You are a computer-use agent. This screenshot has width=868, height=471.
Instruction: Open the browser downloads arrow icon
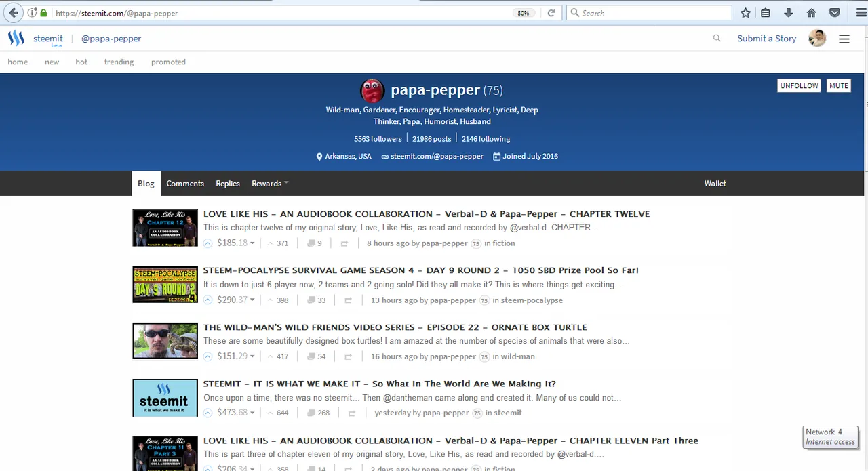tap(788, 13)
